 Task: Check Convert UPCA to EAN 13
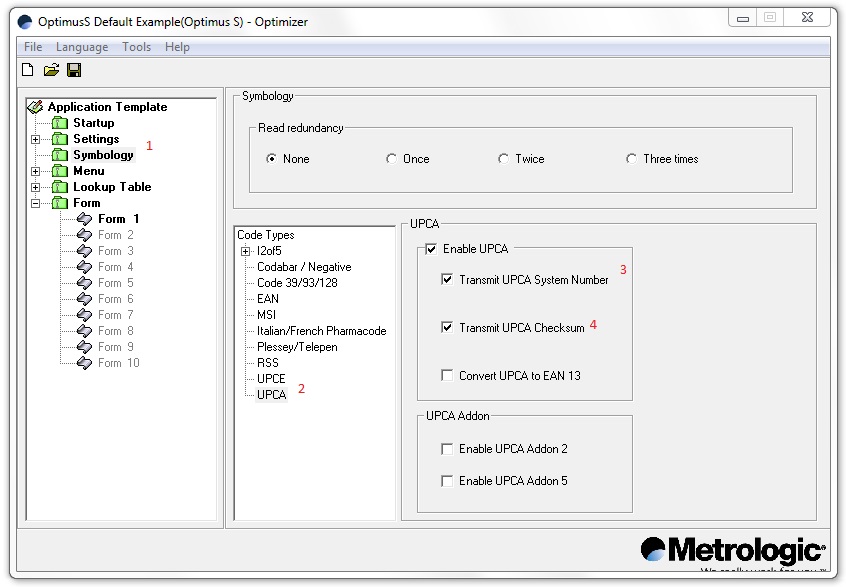coord(447,376)
